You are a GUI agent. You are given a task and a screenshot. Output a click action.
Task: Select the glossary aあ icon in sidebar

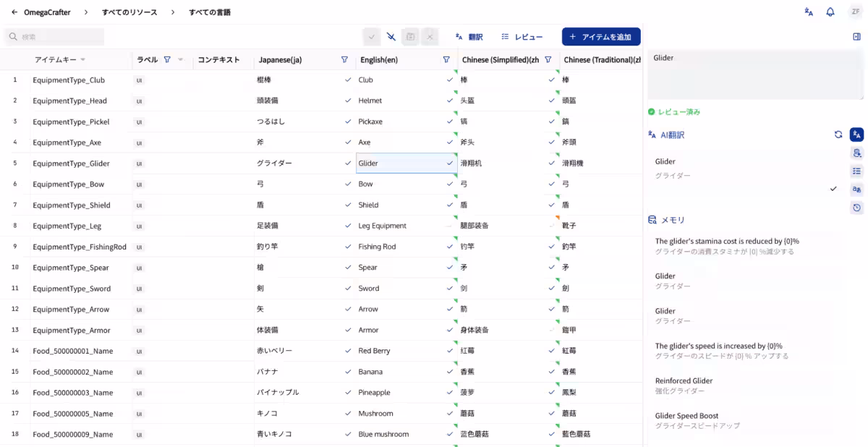(x=856, y=190)
